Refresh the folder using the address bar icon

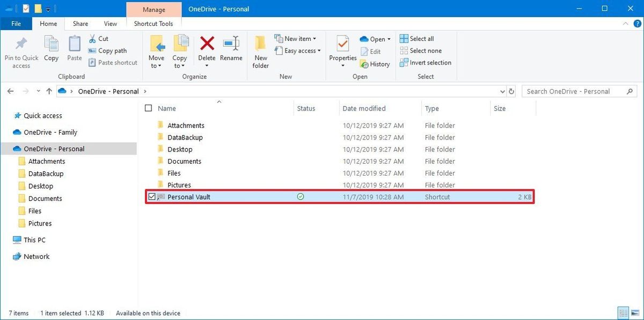511,91
